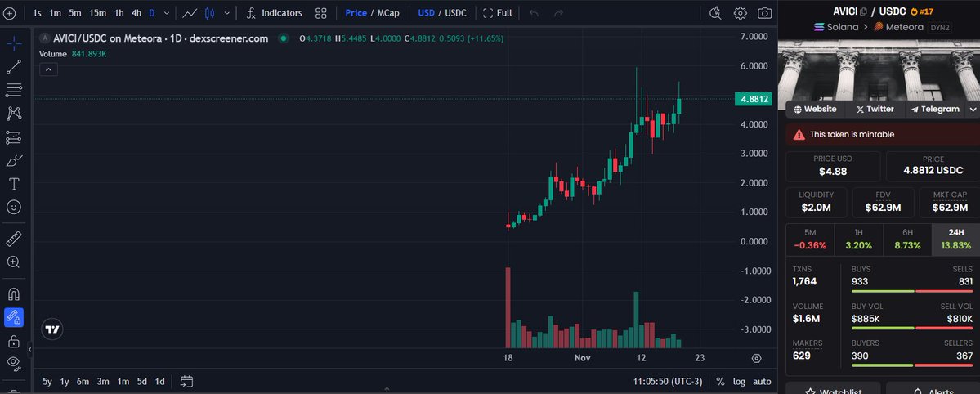Toggle auto scale mode
Viewport: 980px width, 394px height.
coord(761,382)
